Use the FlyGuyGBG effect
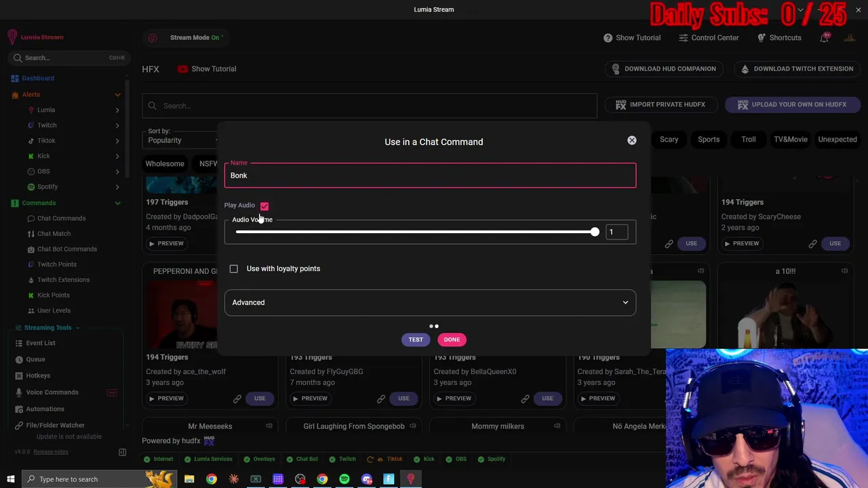 coord(403,399)
